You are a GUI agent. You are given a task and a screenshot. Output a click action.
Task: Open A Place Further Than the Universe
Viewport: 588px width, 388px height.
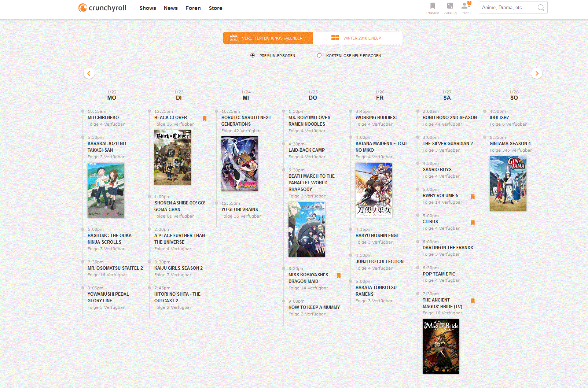coord(180,239)
